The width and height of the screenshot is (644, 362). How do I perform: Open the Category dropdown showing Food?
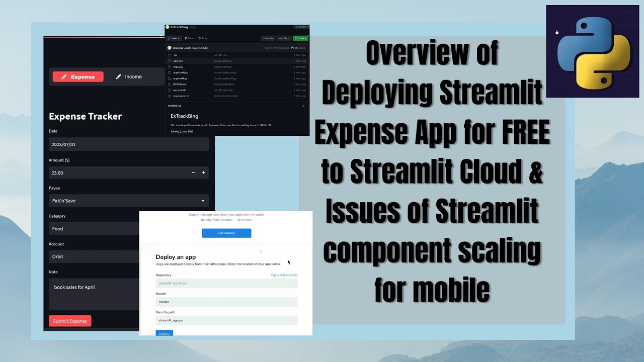(x=94, y=229)
